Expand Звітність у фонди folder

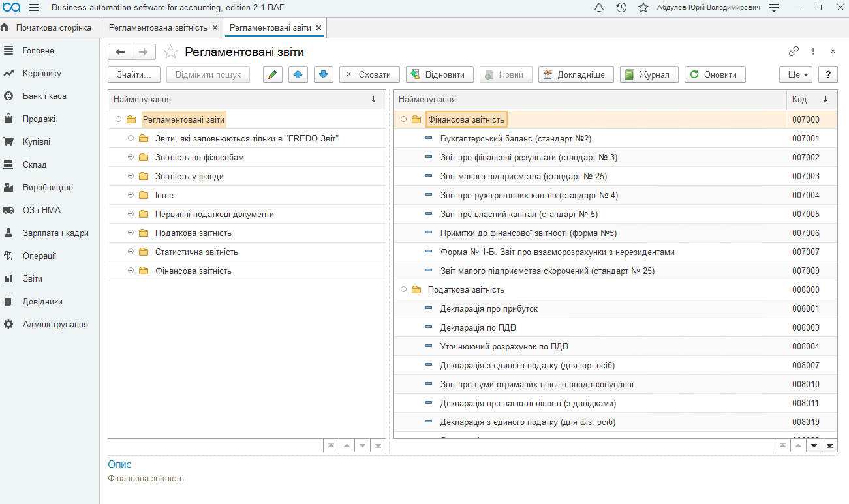point(131,176)
